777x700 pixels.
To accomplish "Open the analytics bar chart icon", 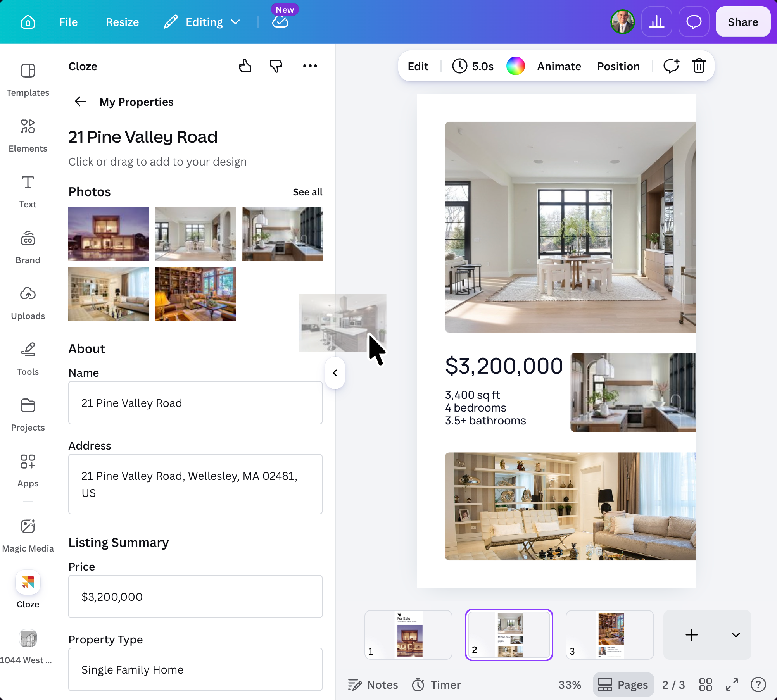I will [x=657, y=22].
